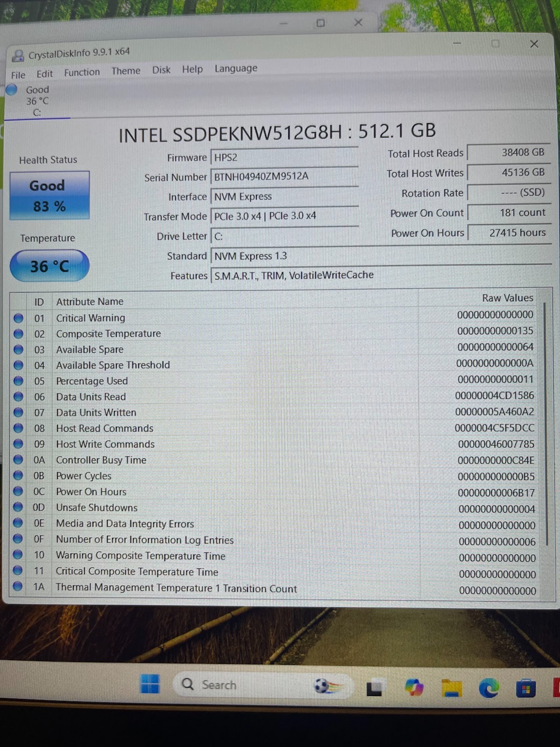Launch Copilot from the taskbar
This screenshot has height=747, width=560.
point(414,688)
